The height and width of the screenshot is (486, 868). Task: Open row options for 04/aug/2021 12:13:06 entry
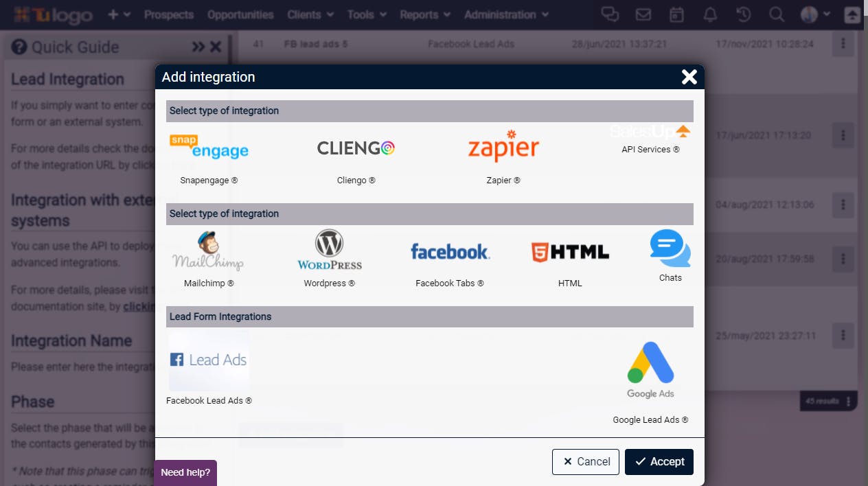click(843, 205)
